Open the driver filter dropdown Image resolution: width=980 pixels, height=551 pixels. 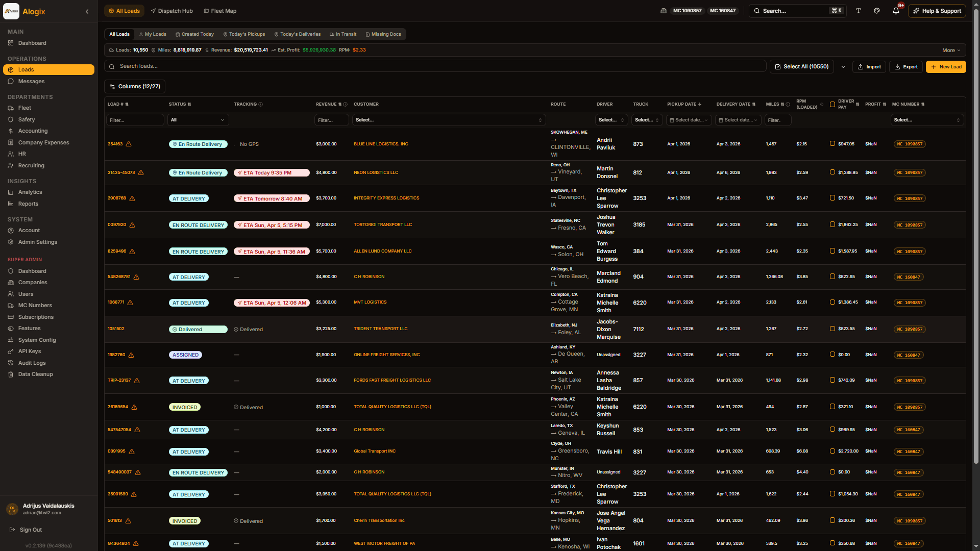pos(611,120)
